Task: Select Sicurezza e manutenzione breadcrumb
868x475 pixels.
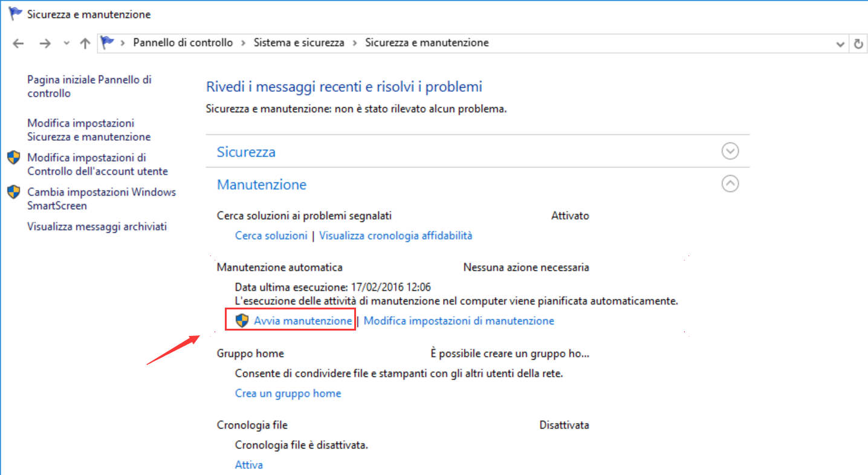Action: point(427,43)
